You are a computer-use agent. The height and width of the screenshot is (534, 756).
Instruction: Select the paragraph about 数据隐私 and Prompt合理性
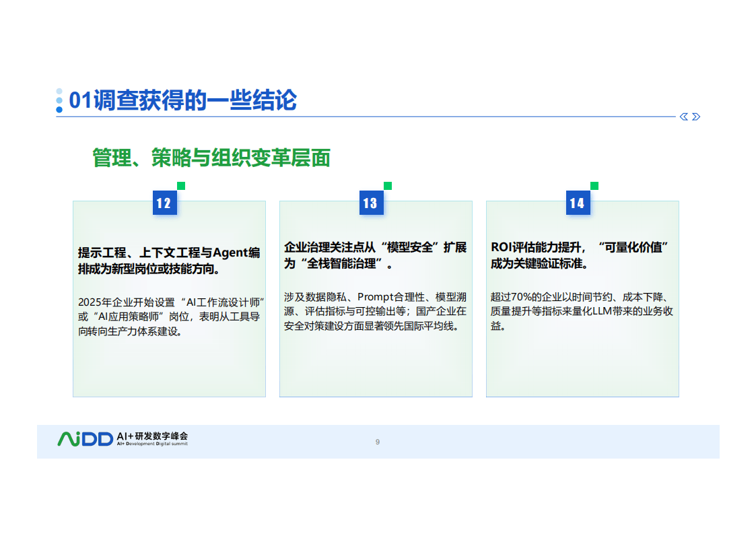tap(375, 312)
